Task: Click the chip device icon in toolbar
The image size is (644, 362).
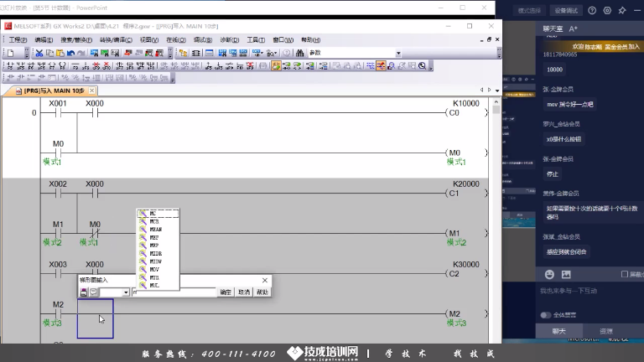Action: [196, 53]
